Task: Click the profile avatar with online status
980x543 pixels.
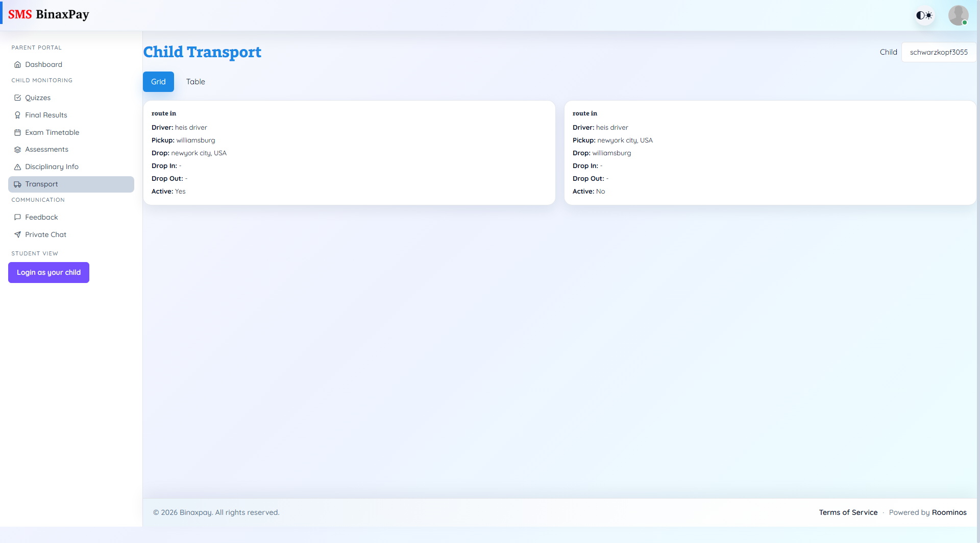Action: tap(959, 15)
